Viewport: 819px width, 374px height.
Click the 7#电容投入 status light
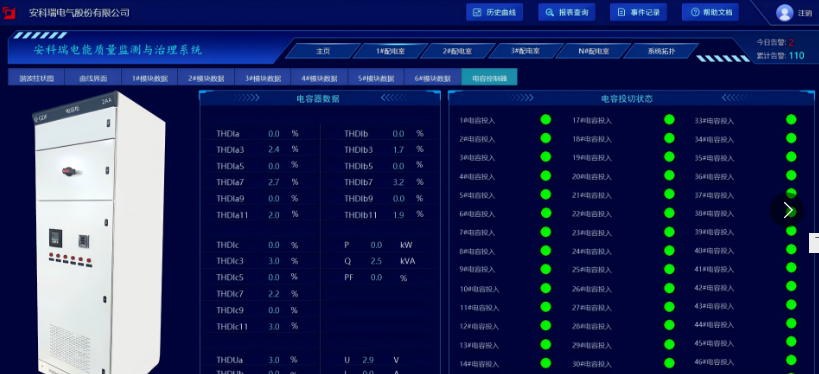pos(545,231)
